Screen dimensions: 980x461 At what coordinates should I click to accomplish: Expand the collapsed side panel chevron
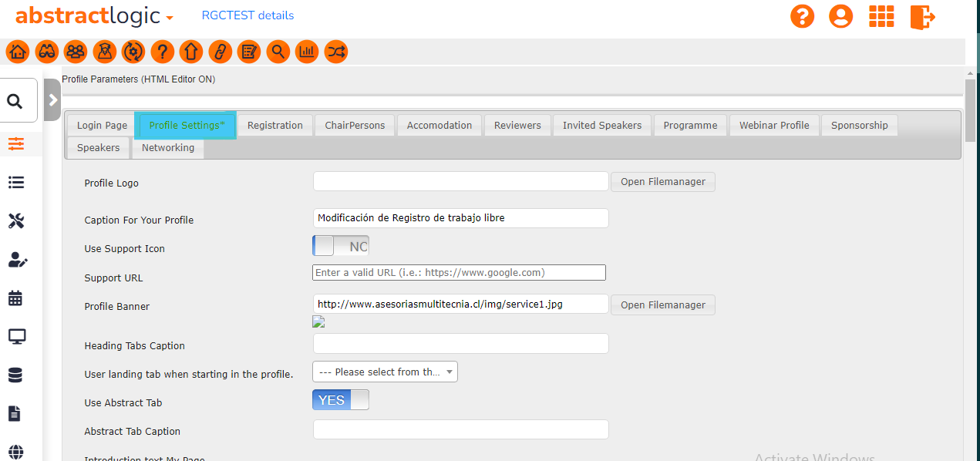(52, 99)
